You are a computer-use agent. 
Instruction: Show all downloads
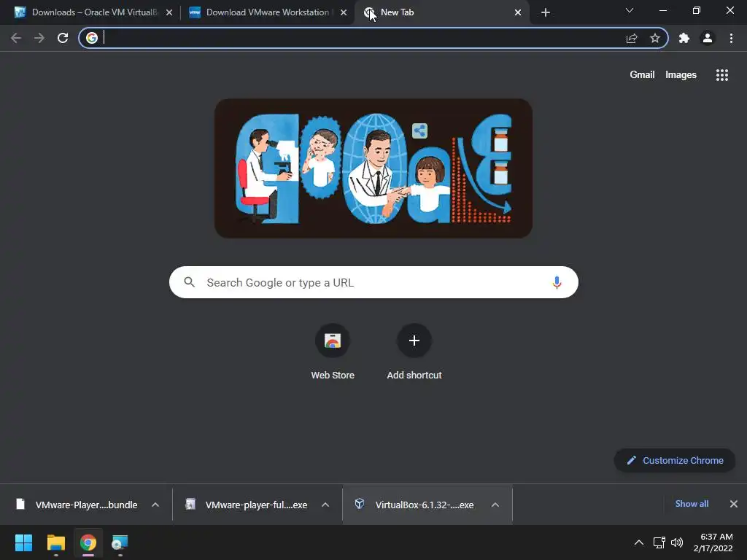[x=692, y=504]
